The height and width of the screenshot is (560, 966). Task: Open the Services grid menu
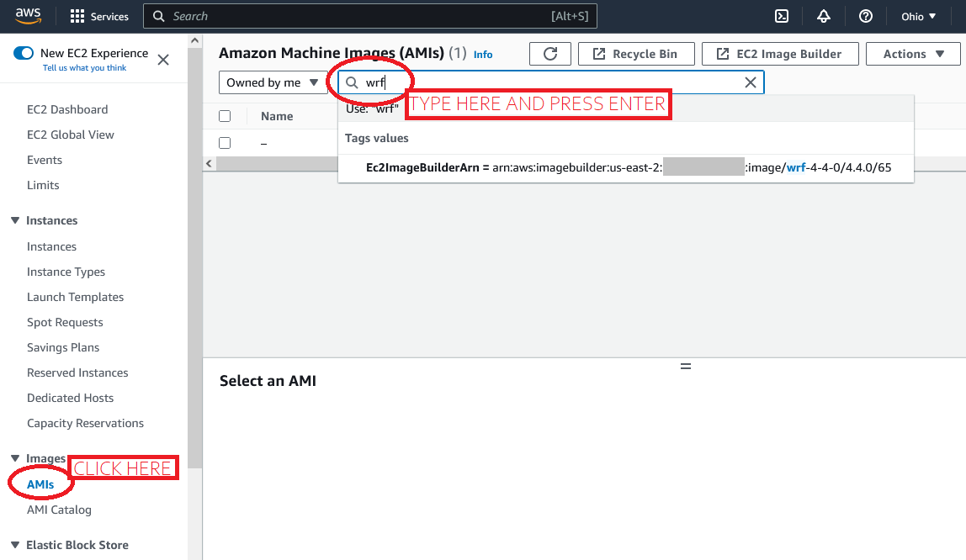point(99,17)
